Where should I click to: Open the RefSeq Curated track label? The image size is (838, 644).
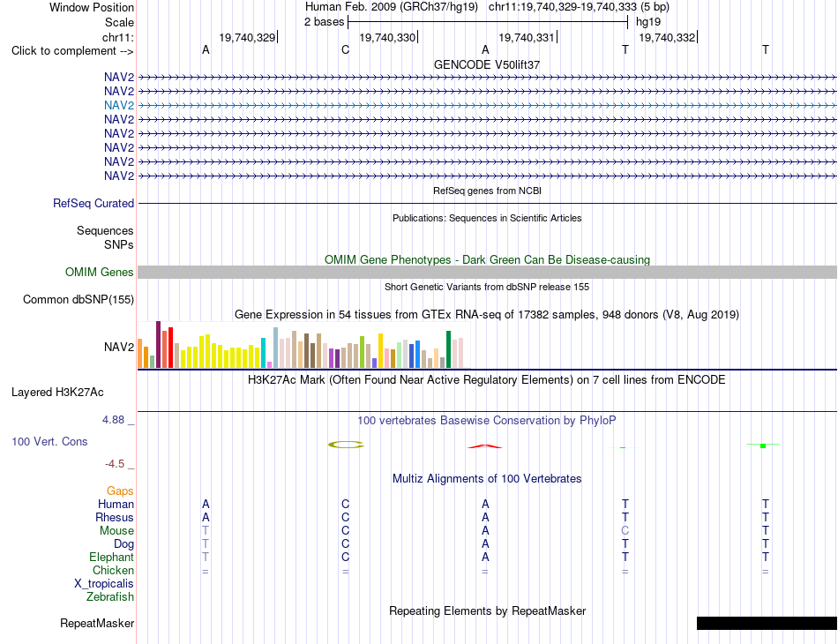click(93, 203)
